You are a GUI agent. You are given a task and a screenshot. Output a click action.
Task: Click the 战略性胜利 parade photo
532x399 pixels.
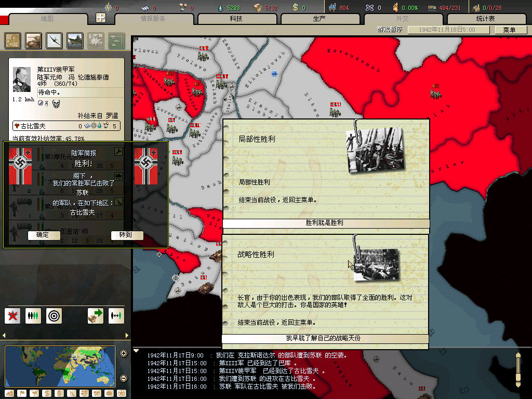(x=376, y=264)
